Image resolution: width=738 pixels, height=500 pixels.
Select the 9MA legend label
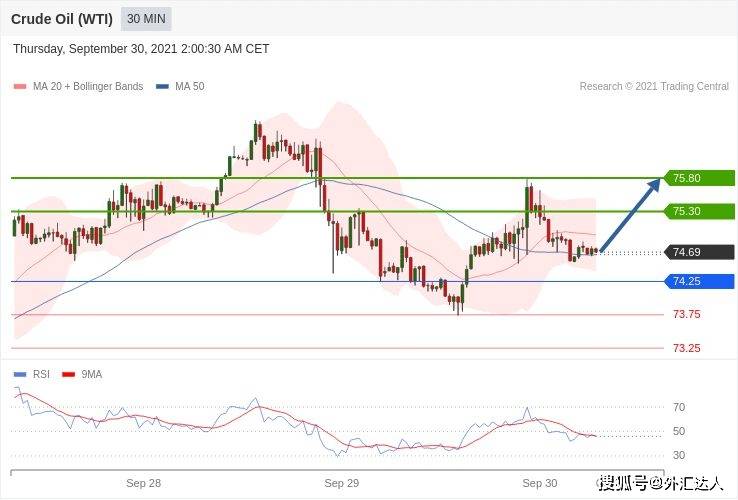[91, 375]
